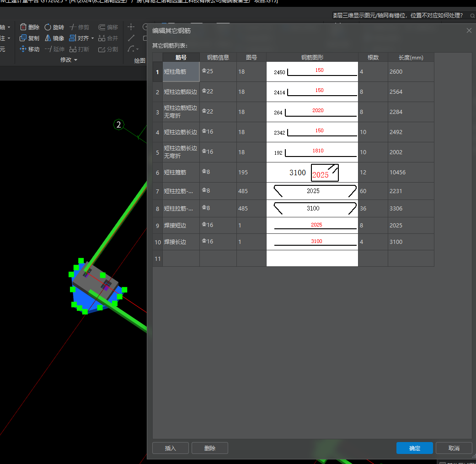Select row number 11 header
476x464 pixels.
(158, 259)
